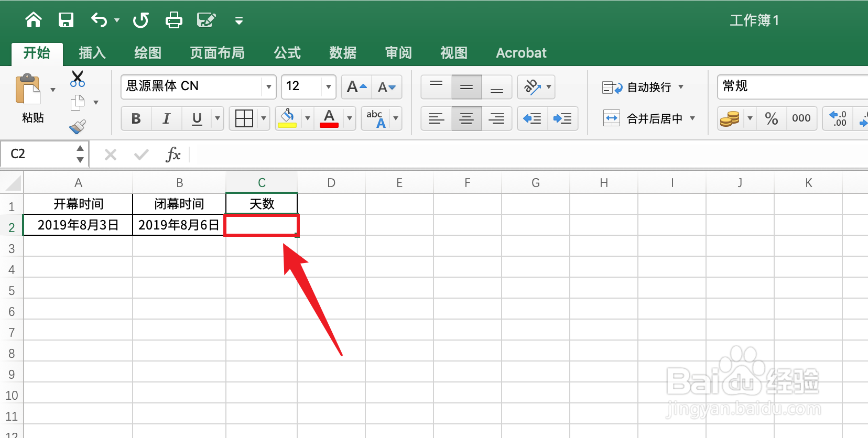Expand the fill color palette arrow
This screenshot has width=868, height=438.
(308, 119)
